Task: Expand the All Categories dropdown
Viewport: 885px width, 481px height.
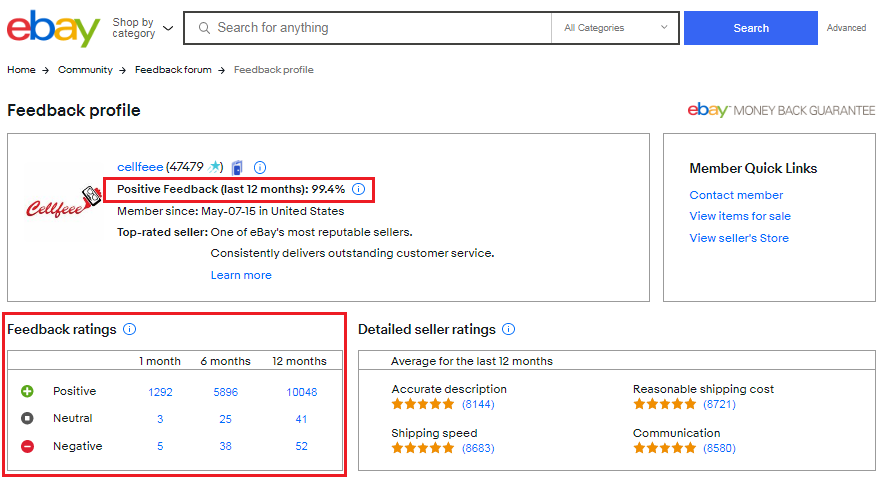Action: [x=615, y=28]
